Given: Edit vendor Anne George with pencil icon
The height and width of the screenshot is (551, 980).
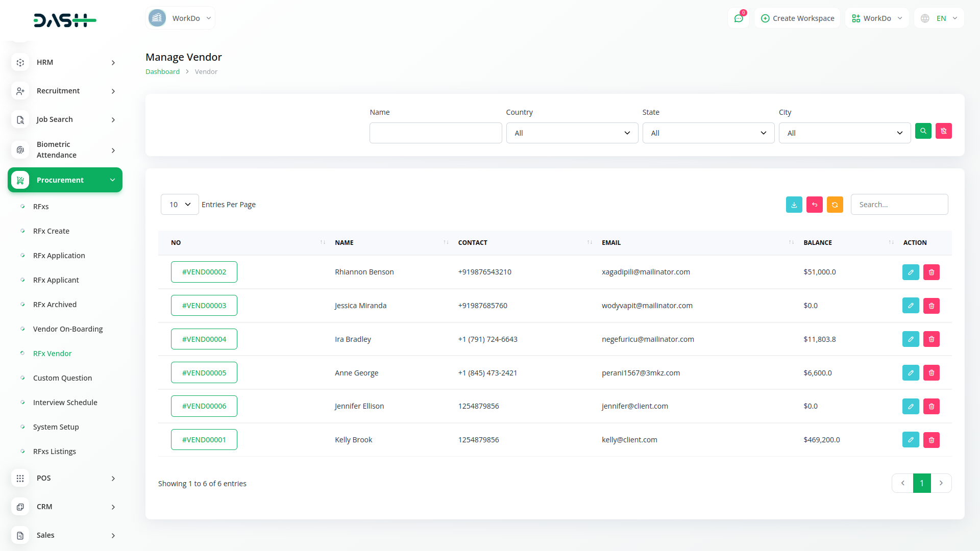Looking at the screenshot, I should (911, 373).
